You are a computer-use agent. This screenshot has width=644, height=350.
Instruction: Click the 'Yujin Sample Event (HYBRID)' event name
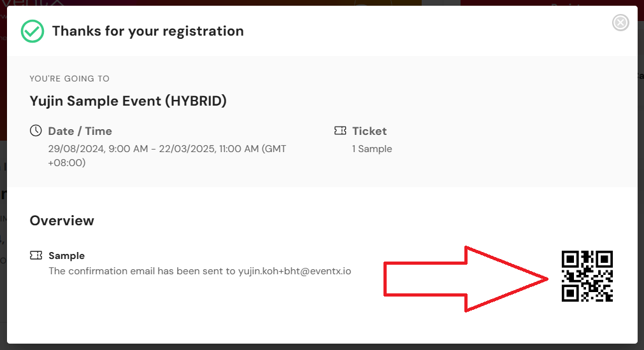tap(128, 101)
